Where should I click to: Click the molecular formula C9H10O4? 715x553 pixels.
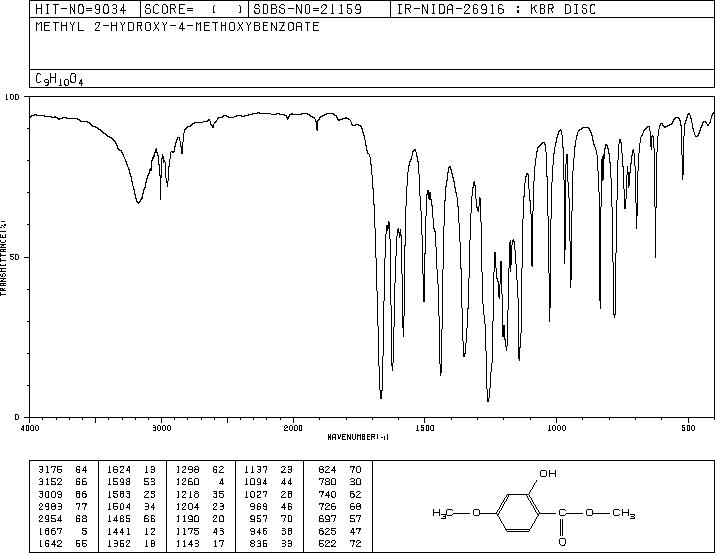coord(59,79)
